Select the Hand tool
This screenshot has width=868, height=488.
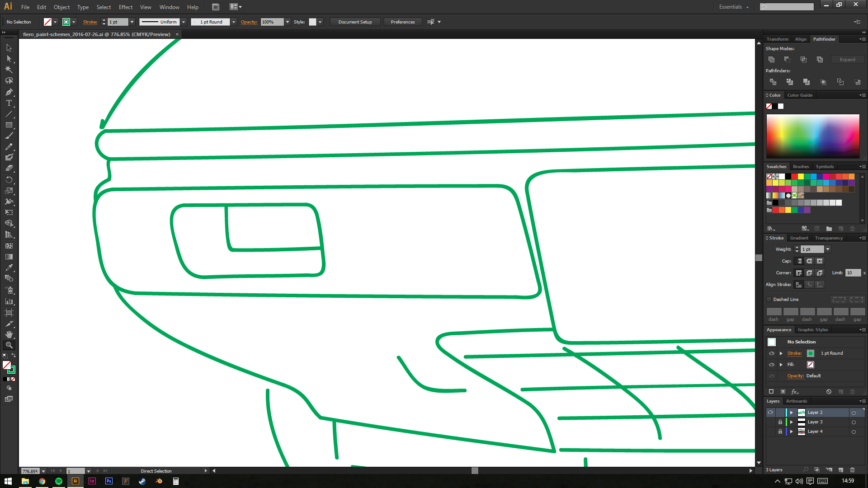pos(9,334)
